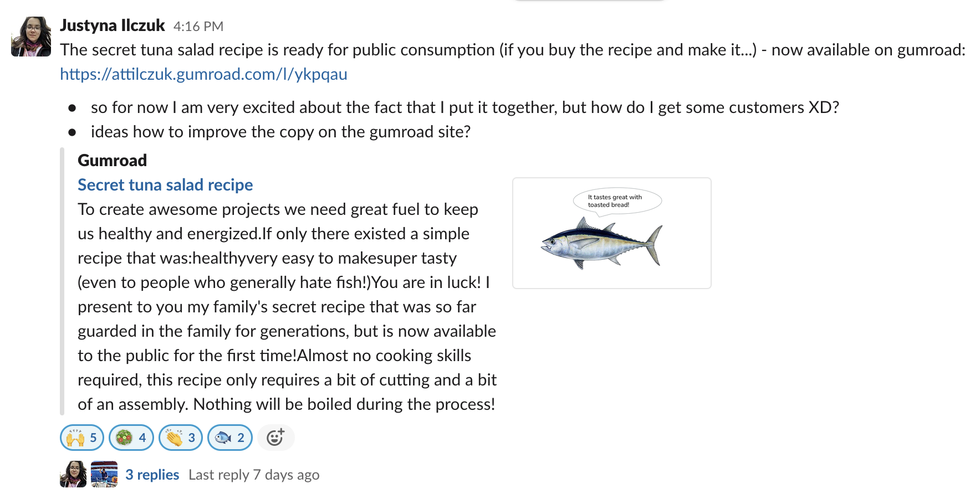Viewport: 980px width, 504px height.
Task: Toggle the clapping hands reaction
Action: tap(180, 438)
